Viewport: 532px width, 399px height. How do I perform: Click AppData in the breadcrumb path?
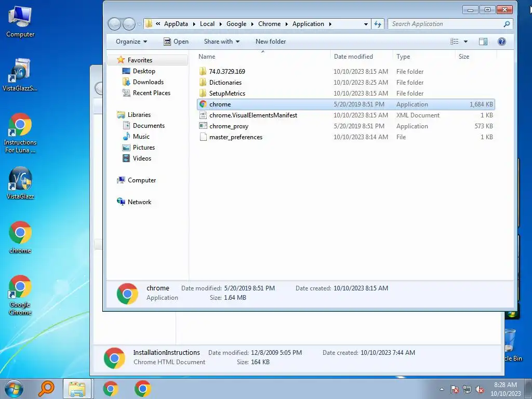[x=176, y=24]
